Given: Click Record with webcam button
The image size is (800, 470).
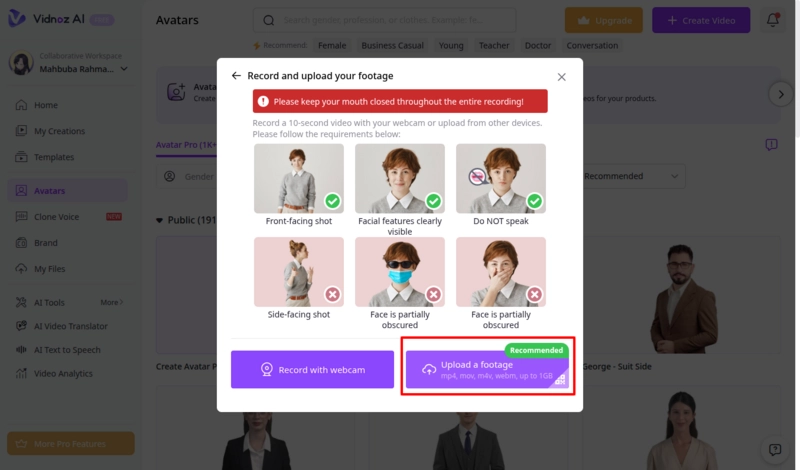Looking at the screenshot, I should (x=312, y=369).
